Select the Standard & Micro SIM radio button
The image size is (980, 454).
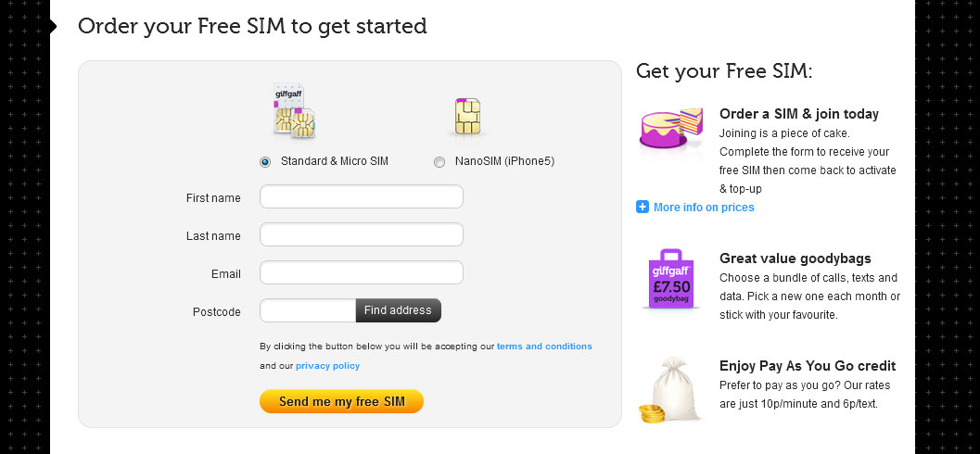pos(265,162)
